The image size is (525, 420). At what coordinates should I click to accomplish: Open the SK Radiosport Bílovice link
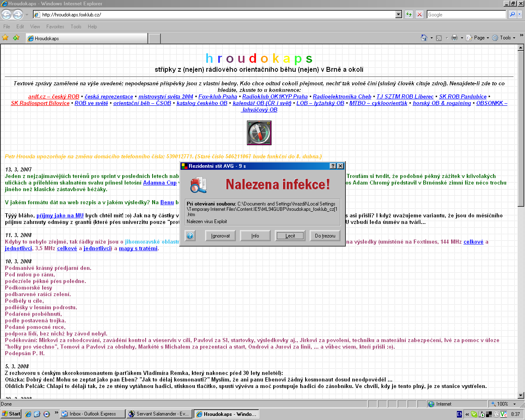pyautogui.click(x=40, y=103)
